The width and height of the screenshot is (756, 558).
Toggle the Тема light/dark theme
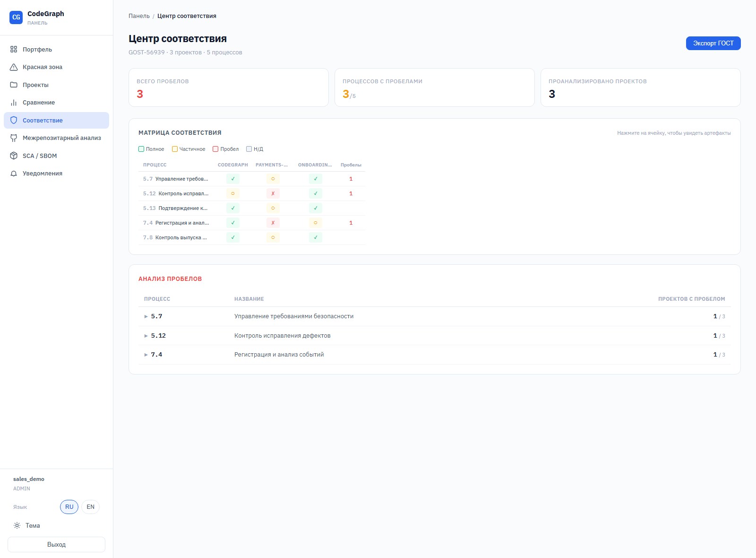coord(27,525)
